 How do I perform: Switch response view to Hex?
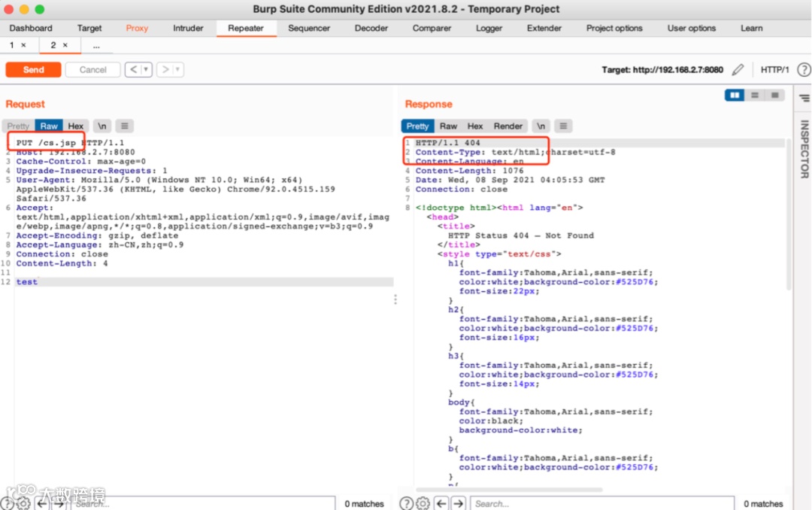475,126
